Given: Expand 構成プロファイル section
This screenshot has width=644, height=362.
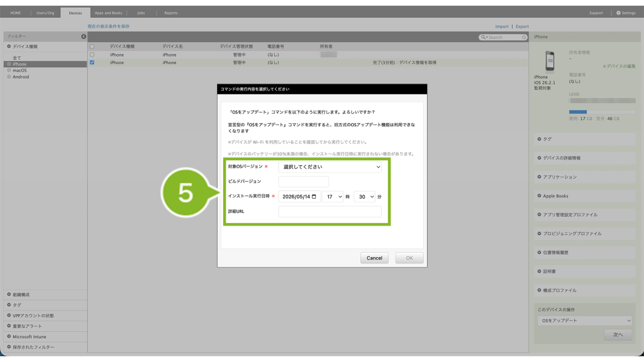Looking at the screenshot, I should [585, 290].
